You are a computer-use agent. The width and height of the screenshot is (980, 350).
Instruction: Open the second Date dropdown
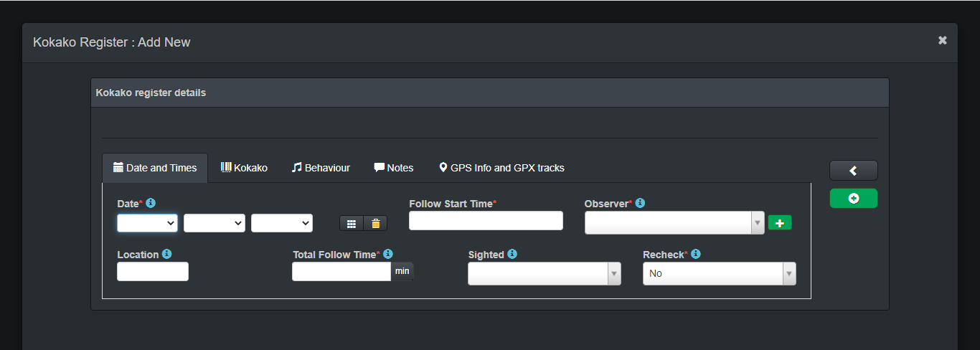[215, 223]
